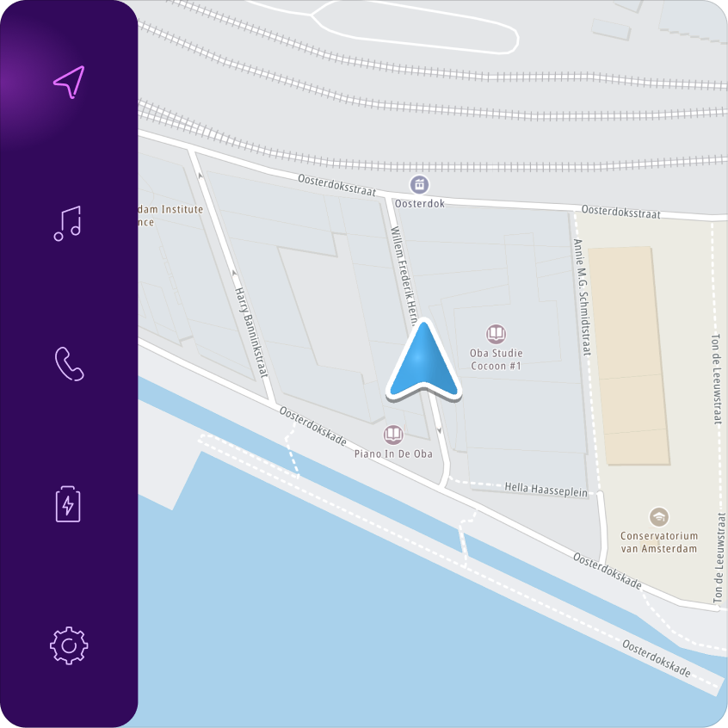Select the Willem Frederik Hermansstraat street label
The height and width of the screenshot is (728, 728).
click(x=404, y=275)
